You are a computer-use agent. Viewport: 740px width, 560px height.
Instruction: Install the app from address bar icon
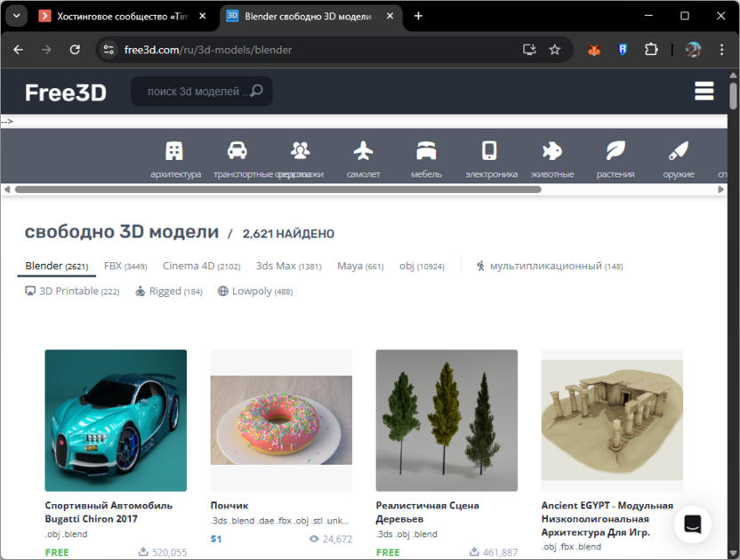[x=529, y=50]
